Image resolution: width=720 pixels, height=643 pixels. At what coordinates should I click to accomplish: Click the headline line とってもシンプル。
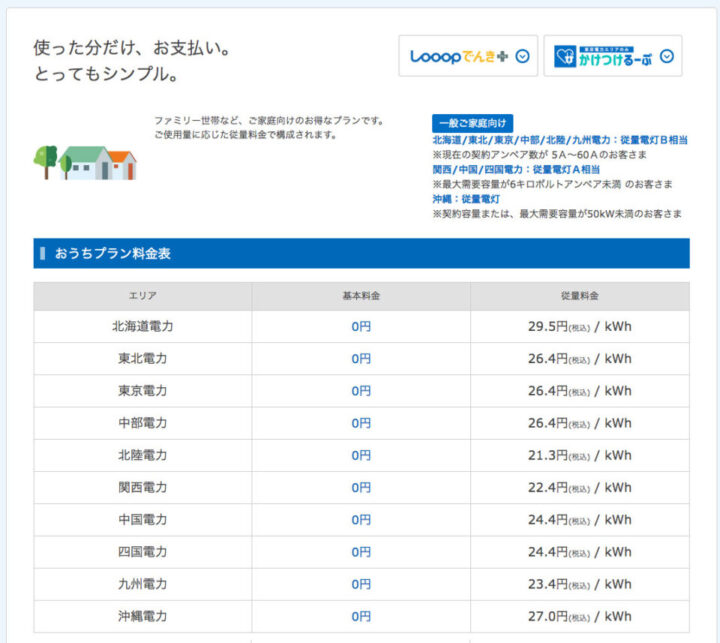(107, 74)
